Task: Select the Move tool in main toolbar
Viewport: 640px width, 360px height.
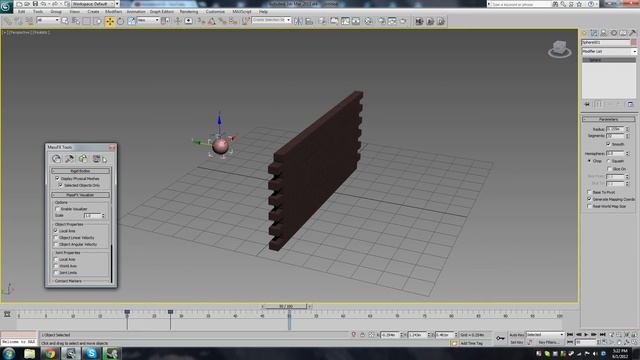Action: 109,21
